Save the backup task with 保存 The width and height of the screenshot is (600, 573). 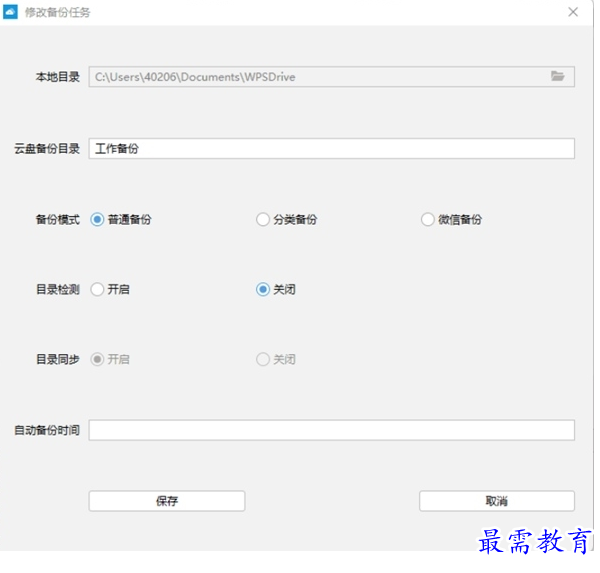[x=167, y=501]
